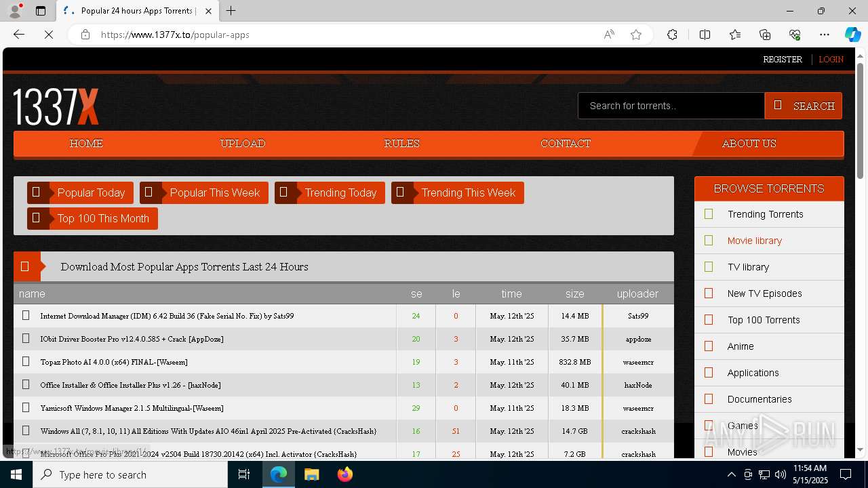Open the UPLOAD menu item
The image size is (868, 488).
[243, 144]
